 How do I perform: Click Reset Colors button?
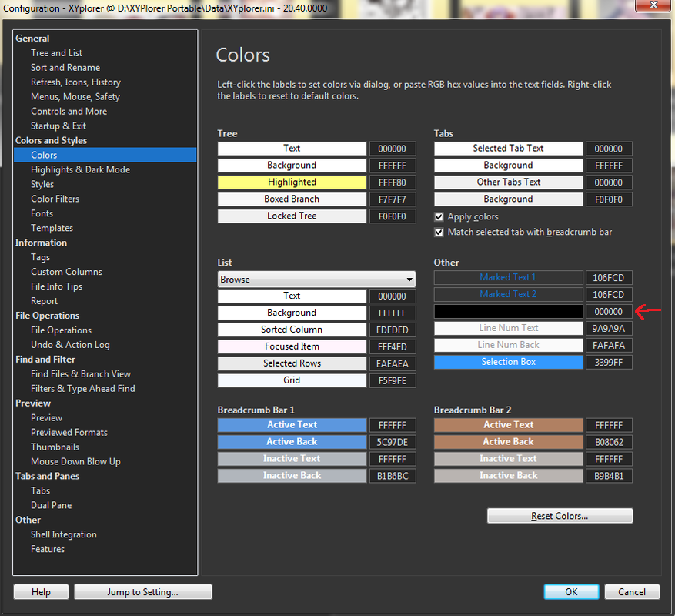560,516
